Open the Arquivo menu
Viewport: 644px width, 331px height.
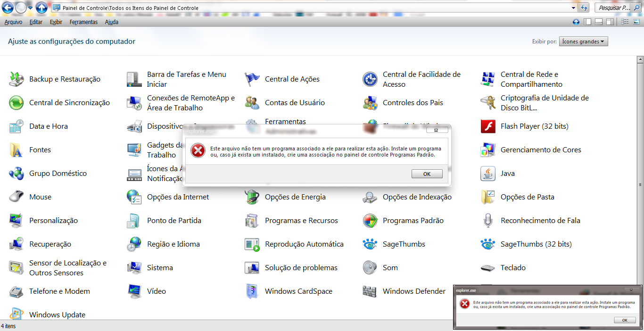13,22
